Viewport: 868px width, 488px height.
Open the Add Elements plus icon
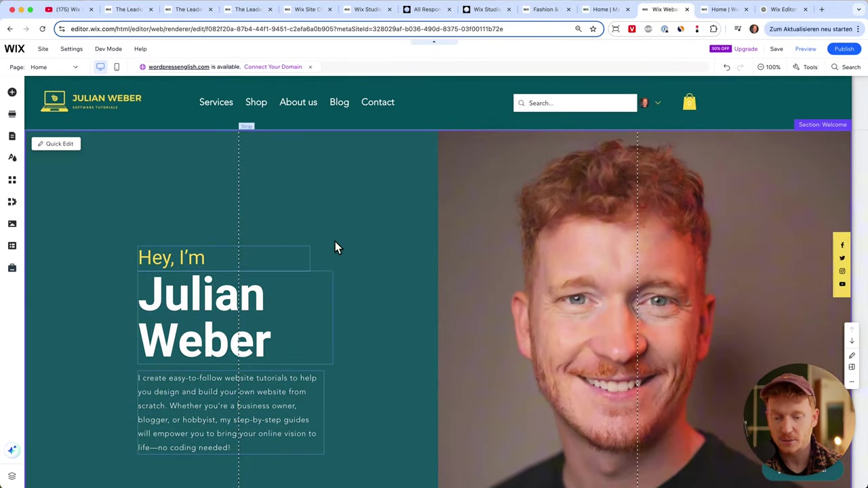(12, 92)
